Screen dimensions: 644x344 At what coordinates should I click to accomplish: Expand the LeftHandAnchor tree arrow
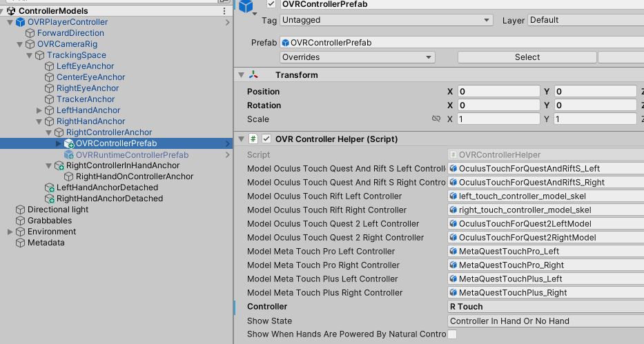point(39,111)
